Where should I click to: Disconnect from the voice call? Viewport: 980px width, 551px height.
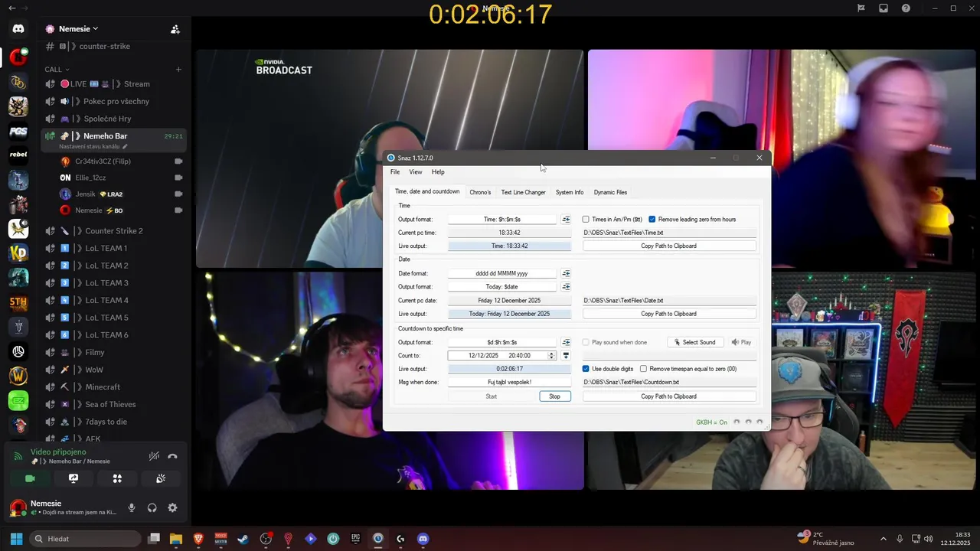(x=172, y=456)
